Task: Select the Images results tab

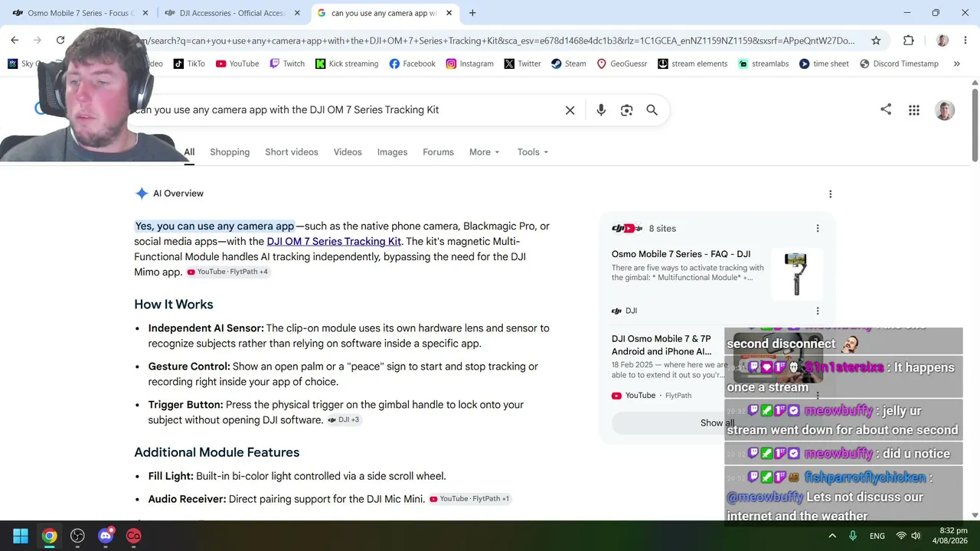Action: coord(392,152)
